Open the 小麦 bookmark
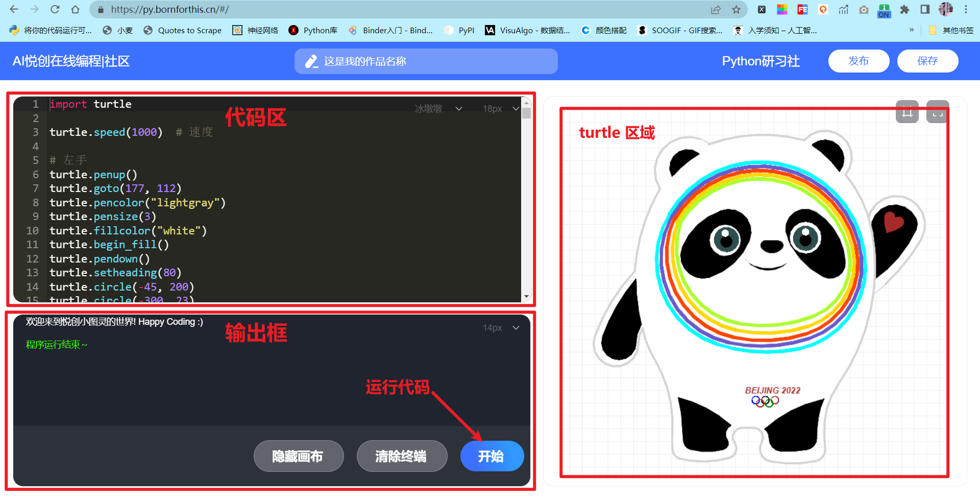This screenshot has width=980, height=502. (118, 30)
